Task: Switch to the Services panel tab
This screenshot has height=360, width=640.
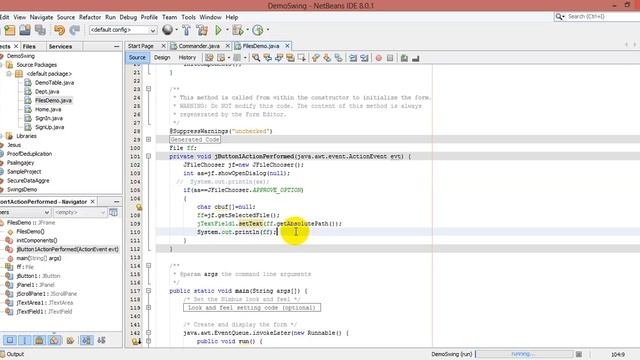Action: click(60, 47)
